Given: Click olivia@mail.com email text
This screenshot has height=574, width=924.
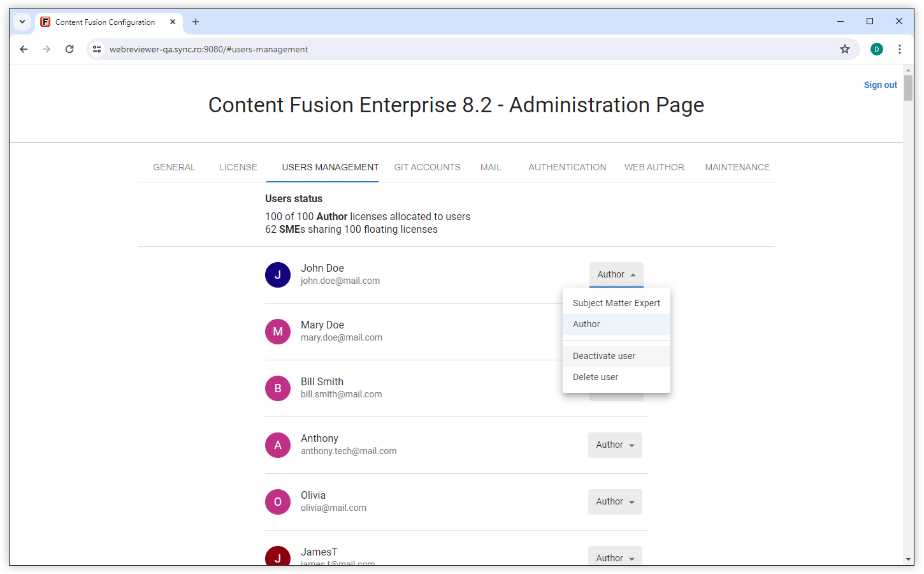Looking at the screenshot, I should pyautogui.click(x=333, y=508).
